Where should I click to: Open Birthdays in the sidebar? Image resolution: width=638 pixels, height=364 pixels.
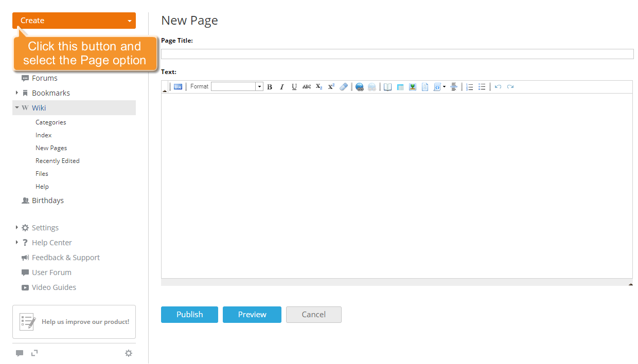tap(48, 201)
